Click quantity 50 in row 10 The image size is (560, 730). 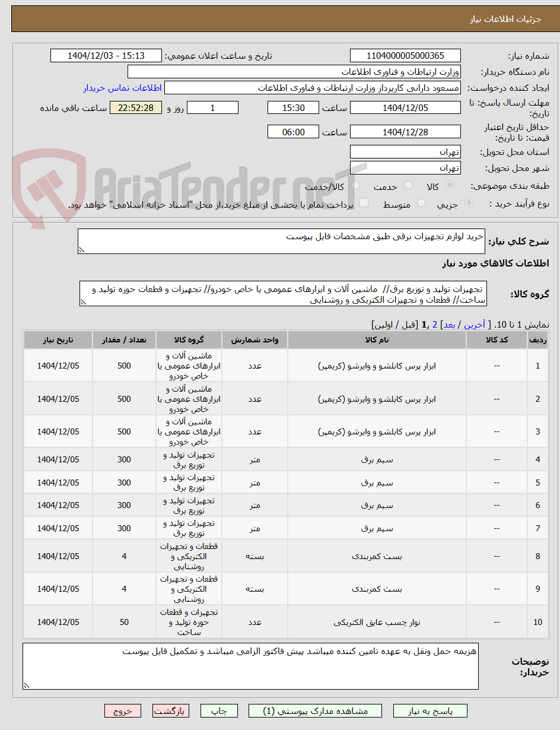[x=124, y=622]
